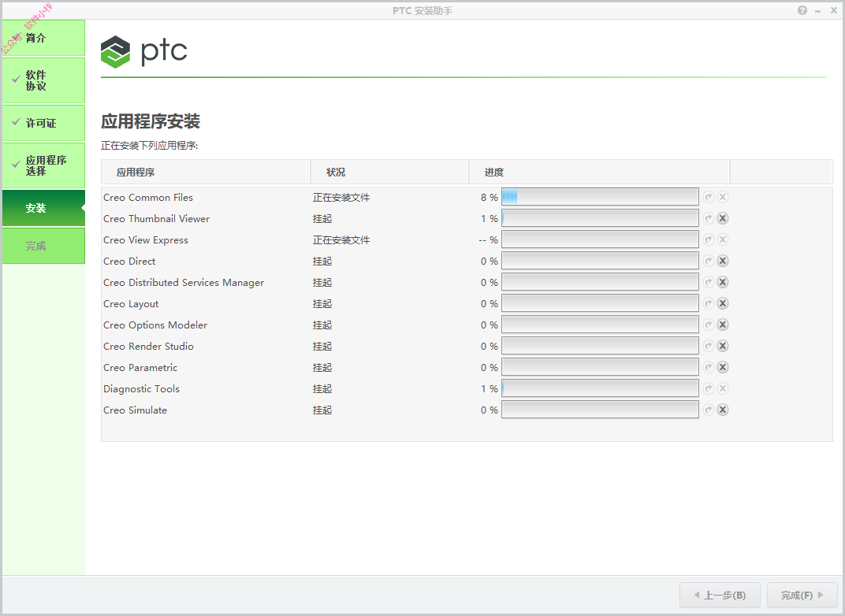This screenshot has width=845, height=616.
Task: Click the 8 % progress value
Action: [x=490, y=198]
